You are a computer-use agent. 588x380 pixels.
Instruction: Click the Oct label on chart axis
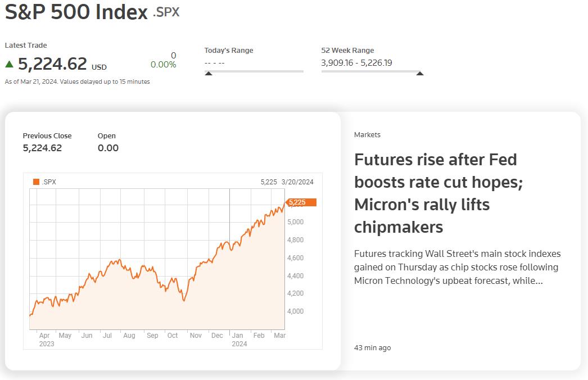tap(173, 336)
